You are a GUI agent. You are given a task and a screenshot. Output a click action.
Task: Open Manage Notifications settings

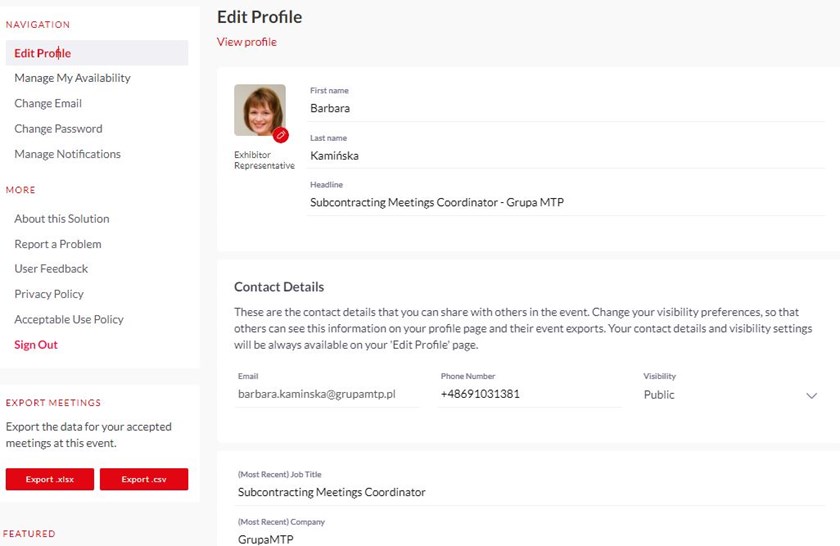[67, 154]
